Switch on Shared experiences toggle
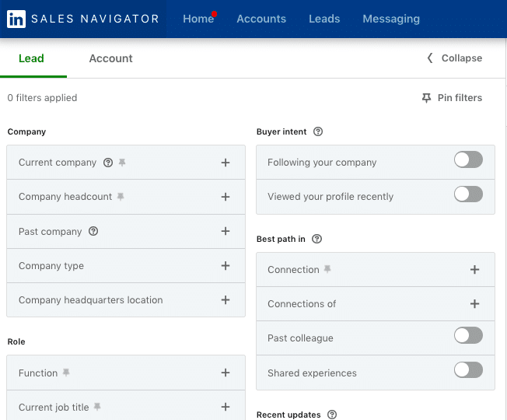The height and width of the screenshot is (420, 507). pyautogui.click(x=468, y=370)
